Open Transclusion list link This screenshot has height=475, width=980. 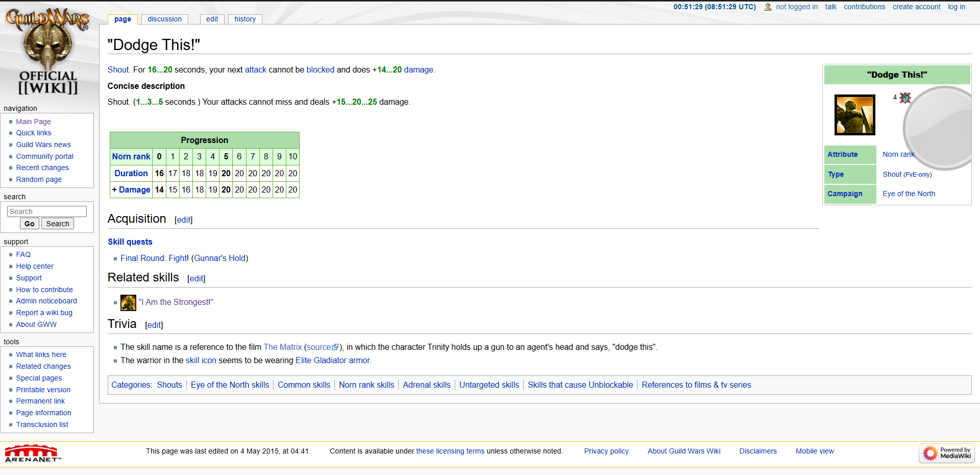[42, 424]
